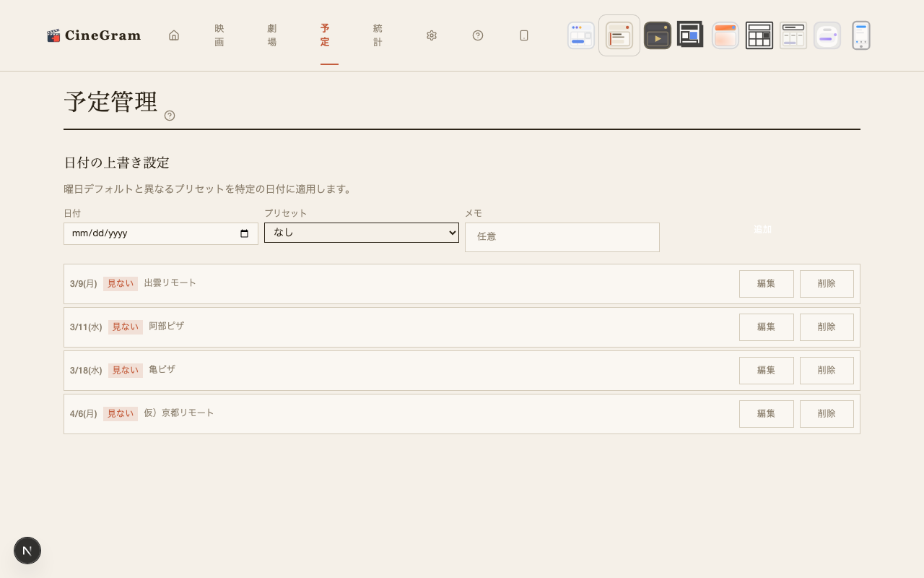
Task: Click 編集 for the 3/9 出雲リモート entry
Action: 766,284
